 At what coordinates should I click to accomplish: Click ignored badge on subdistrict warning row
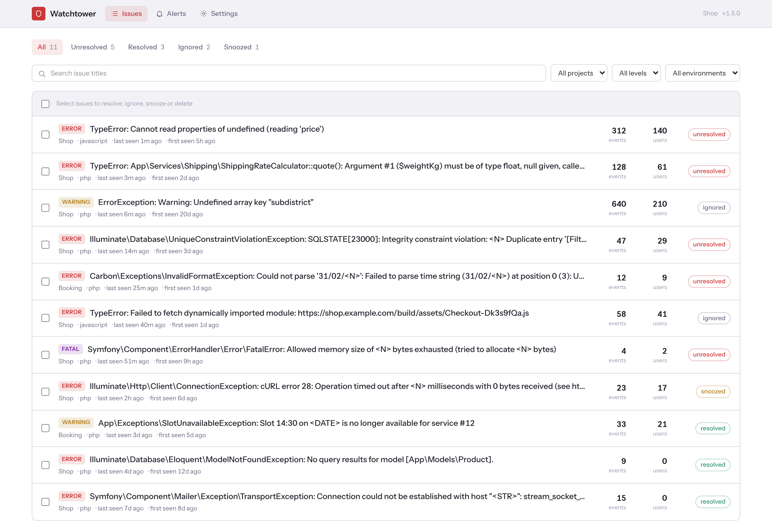coord(714,208)
